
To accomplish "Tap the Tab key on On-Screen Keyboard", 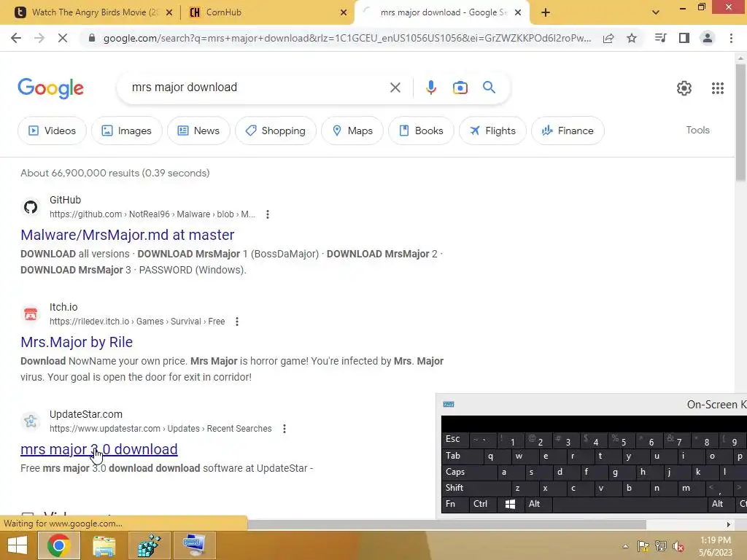I will click(x=462, y=456).
